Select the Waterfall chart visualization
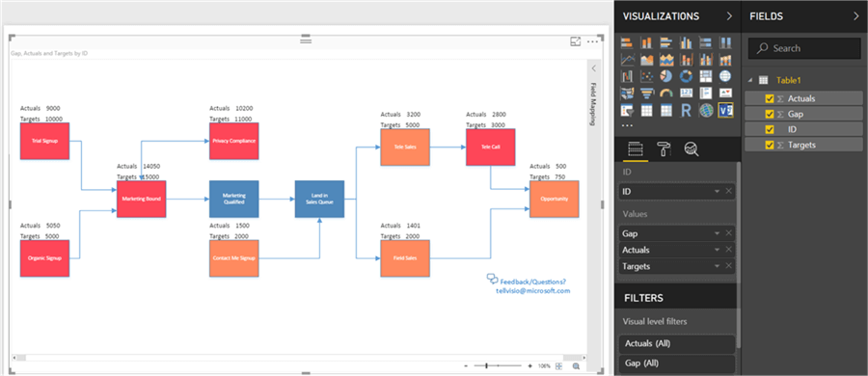 (627, 76)
